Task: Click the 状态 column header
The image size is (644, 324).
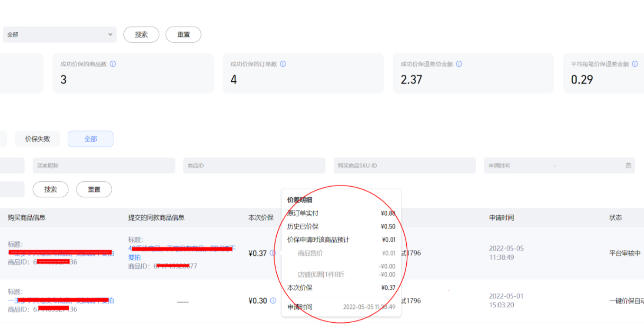Action: click(615, 217)
